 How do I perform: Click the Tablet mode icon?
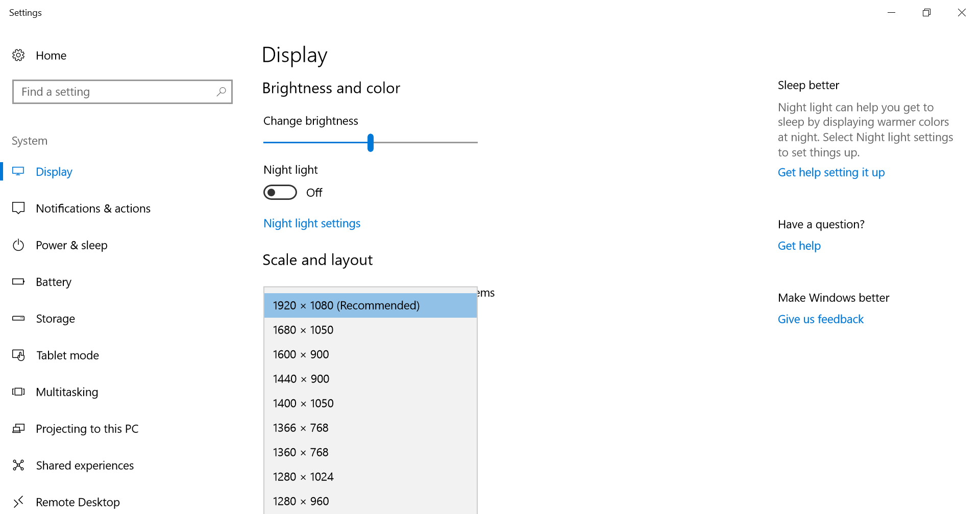click(18, 355)
